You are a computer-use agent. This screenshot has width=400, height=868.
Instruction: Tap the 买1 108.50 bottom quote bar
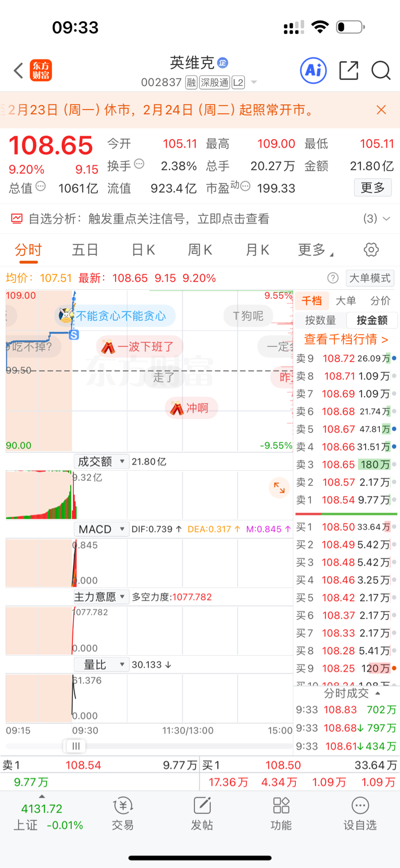tap(300, 765)
